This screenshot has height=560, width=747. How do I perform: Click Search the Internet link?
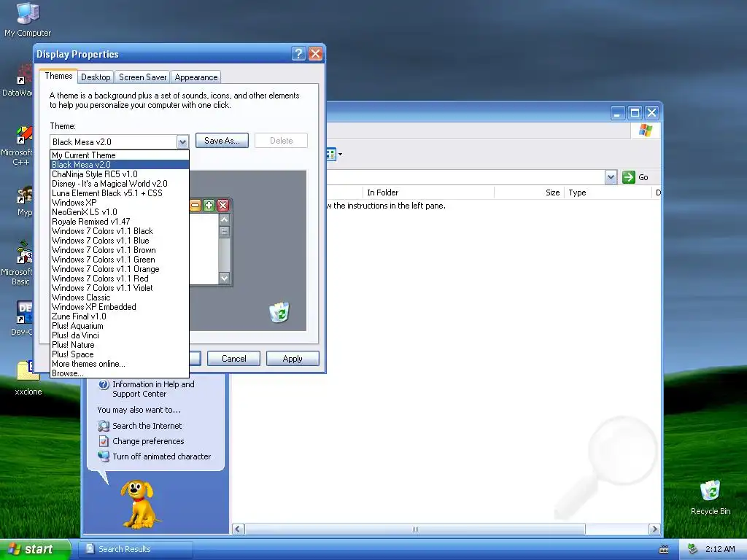pyautogui.click(x=147, y=426)
